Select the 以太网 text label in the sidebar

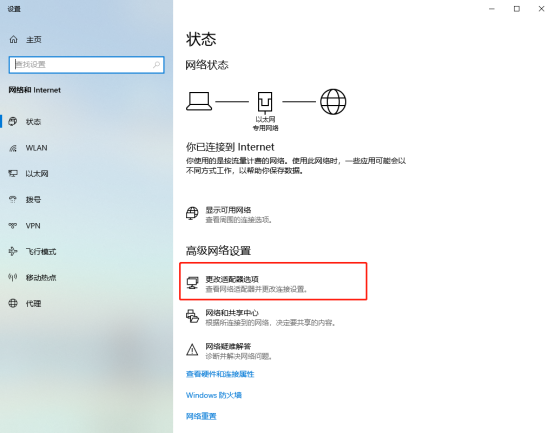click(x=37, y=173)
